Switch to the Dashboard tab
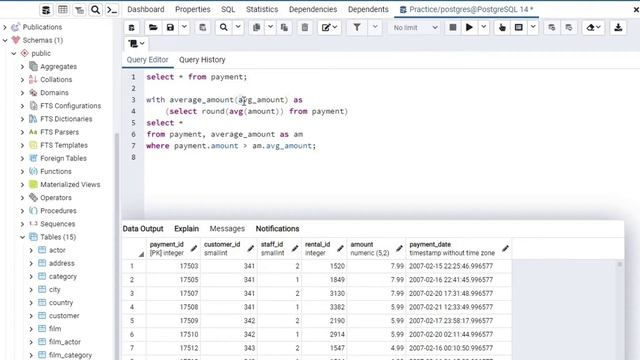Viewport: 640px width, 360px height. coord(146,9)
